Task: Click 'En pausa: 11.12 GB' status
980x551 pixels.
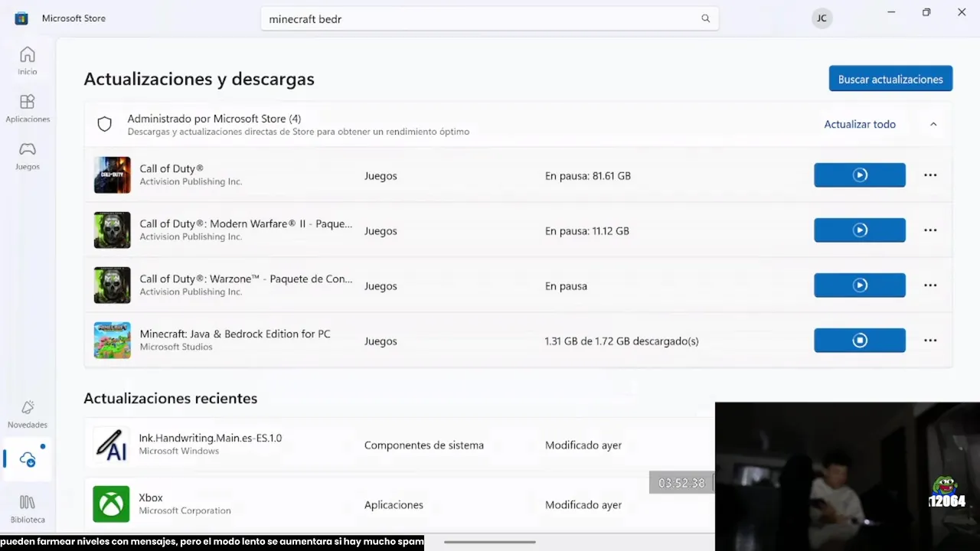Action: coord(587,230)
